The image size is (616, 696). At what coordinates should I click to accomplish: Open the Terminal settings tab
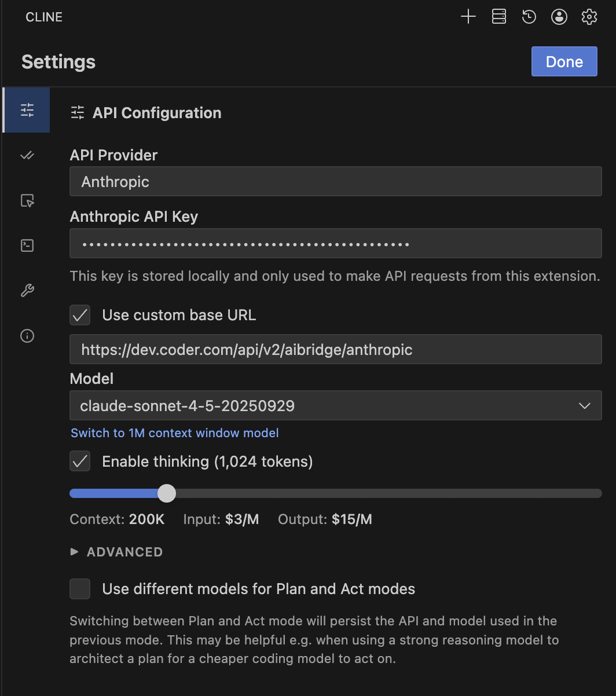[27, 246]
